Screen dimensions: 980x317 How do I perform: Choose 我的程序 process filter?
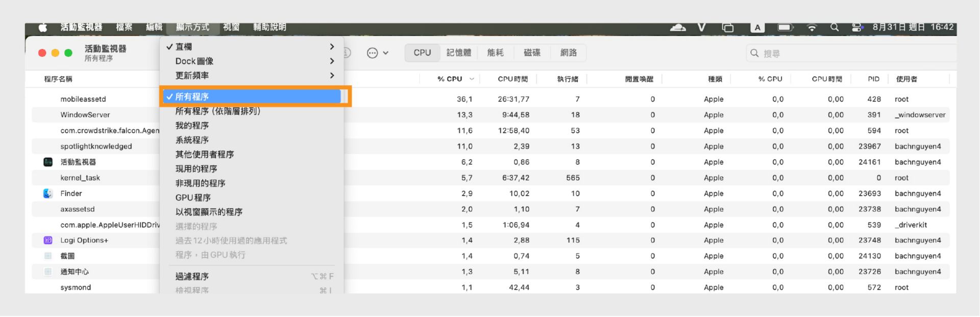click(192, 126)
